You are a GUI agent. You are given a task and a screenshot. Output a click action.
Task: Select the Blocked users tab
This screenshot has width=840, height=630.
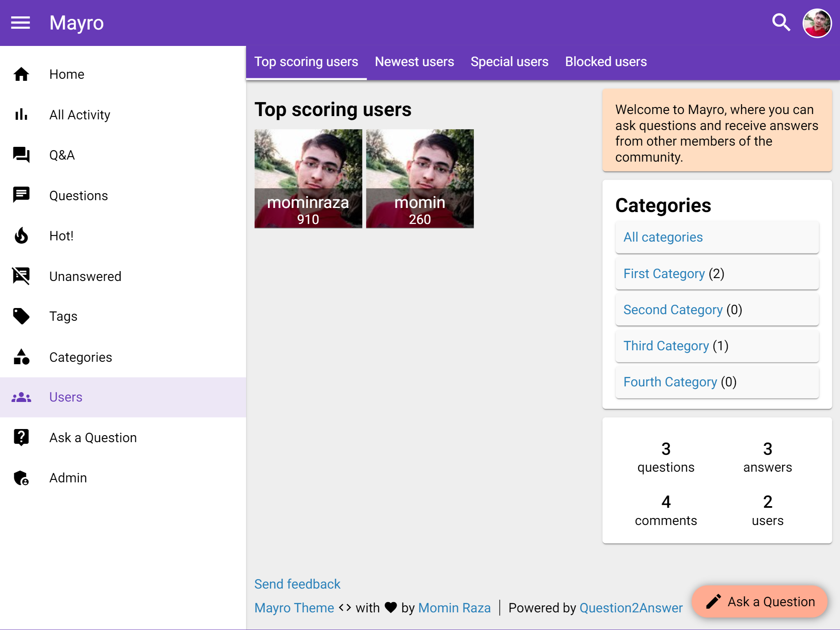(606, 62)
